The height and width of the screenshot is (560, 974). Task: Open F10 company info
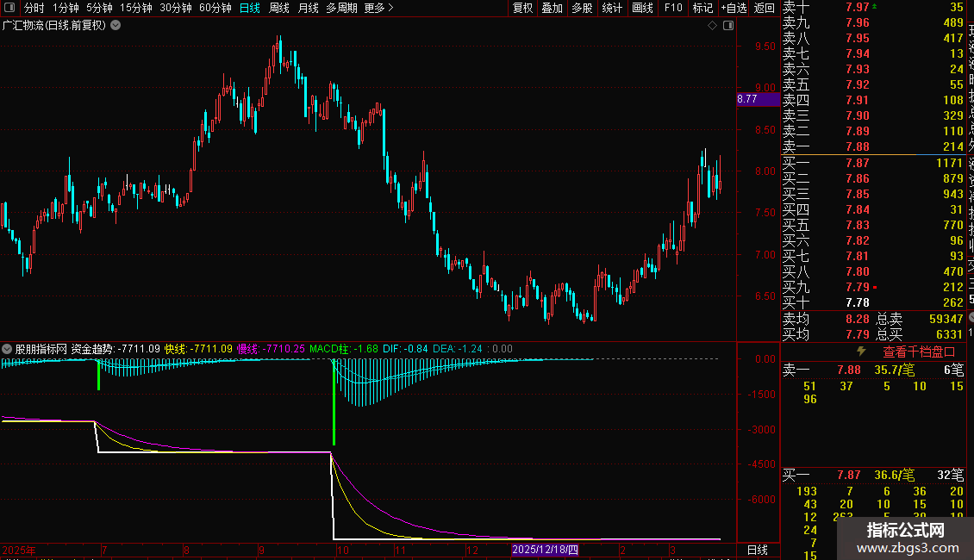(x=673, y=8)
